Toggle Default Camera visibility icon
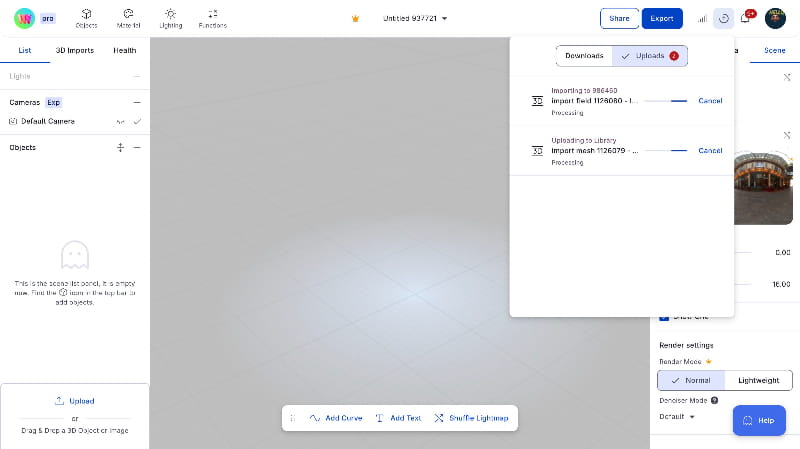The height and width of the screenshot is (449, 800). (120, 121)
